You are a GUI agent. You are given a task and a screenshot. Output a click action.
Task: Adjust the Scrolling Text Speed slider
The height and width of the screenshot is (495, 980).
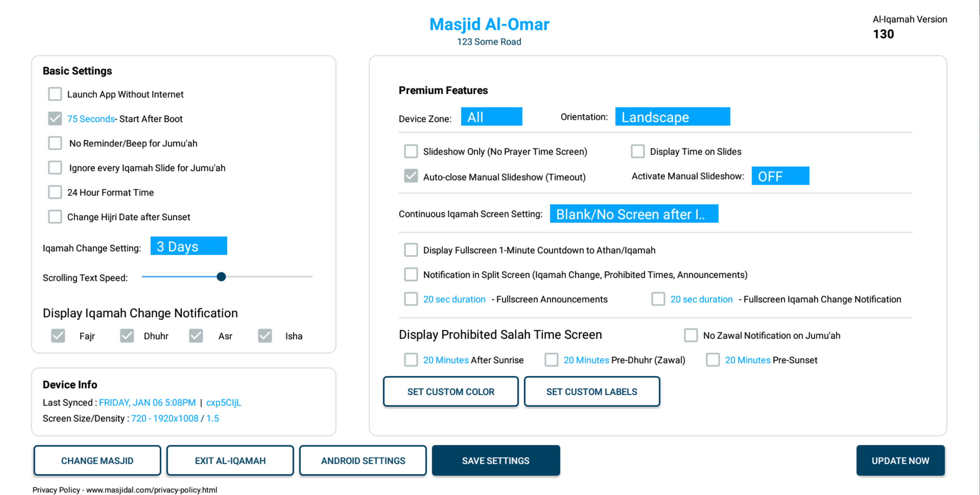pyautogui.click(x=222, y=277)
